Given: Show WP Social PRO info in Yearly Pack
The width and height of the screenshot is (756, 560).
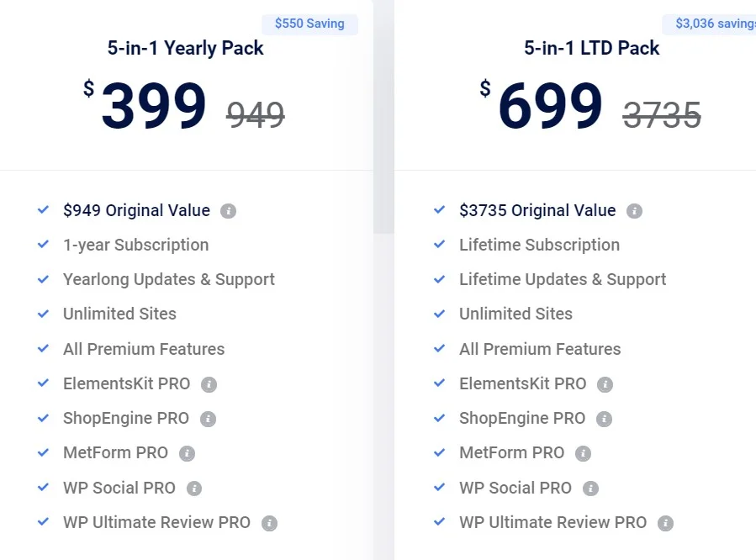Looking at the screenshot, I should [194, 489].
